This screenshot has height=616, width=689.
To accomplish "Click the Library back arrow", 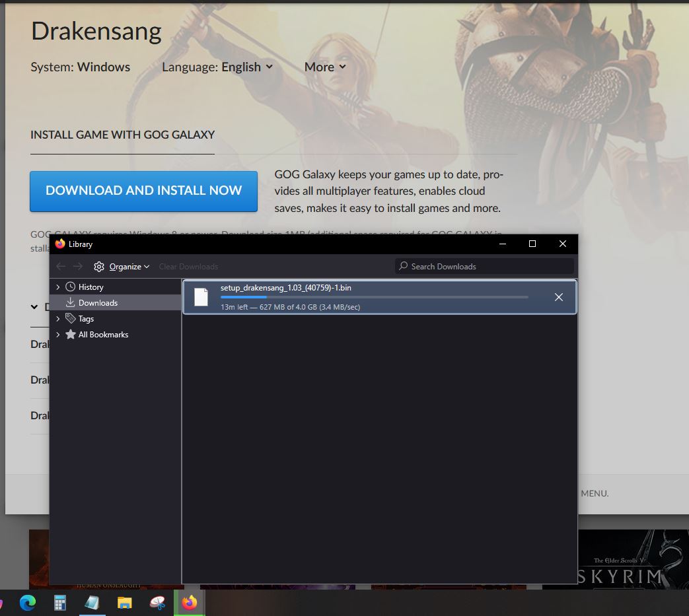I will (61, 267).
